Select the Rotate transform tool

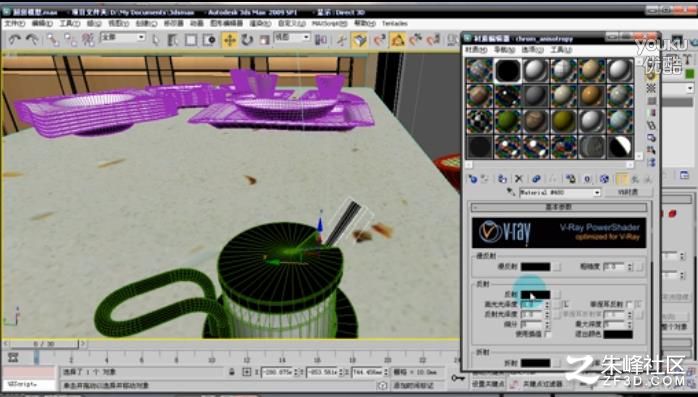[x=247, y=40]
